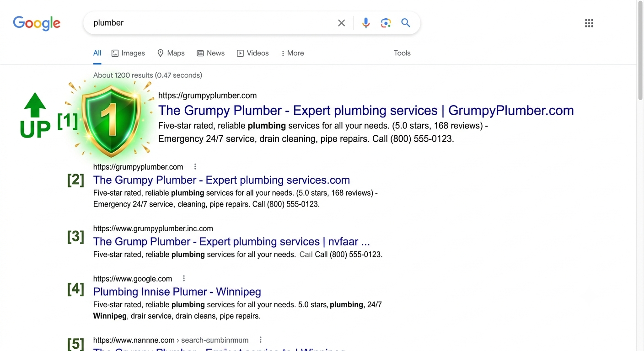The height and width of the screenshot is (351, 644).
Task: Open the Tools filter options
Action: click(402, 53)
